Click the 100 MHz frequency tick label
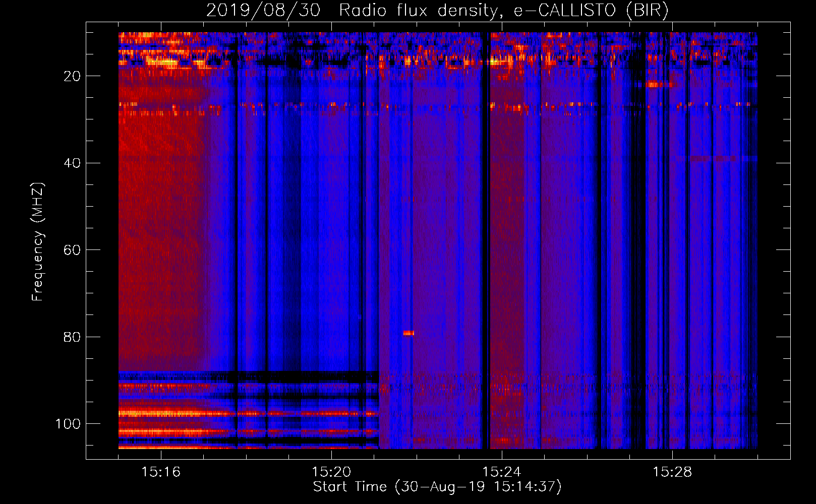The height and width of the screenshot is (504, 816). (x=68, y=424)
